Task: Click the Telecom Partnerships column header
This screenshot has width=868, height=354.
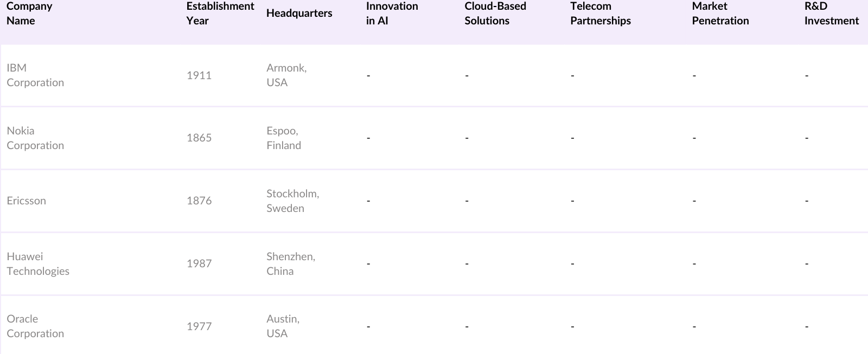Action: tap(600, 14)
